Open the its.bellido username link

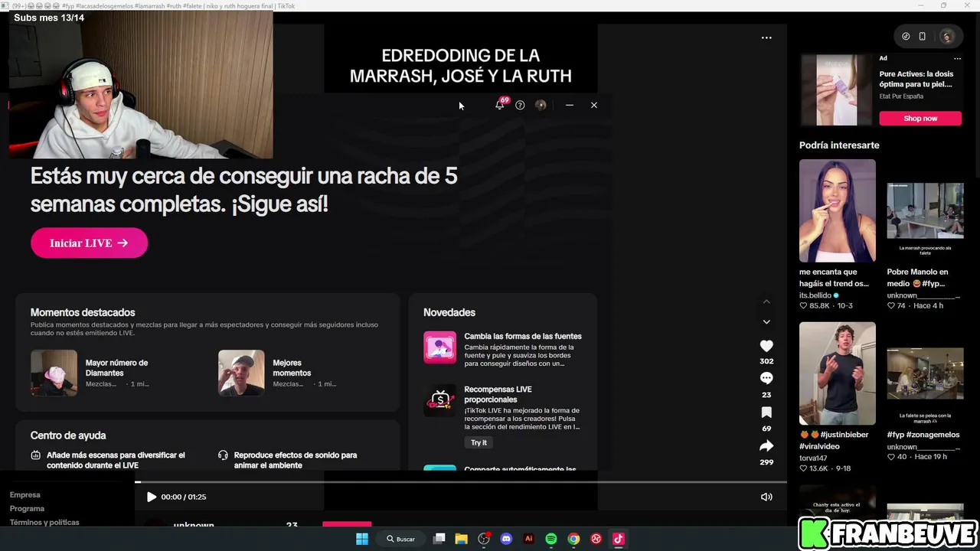(x=815, y=295)
